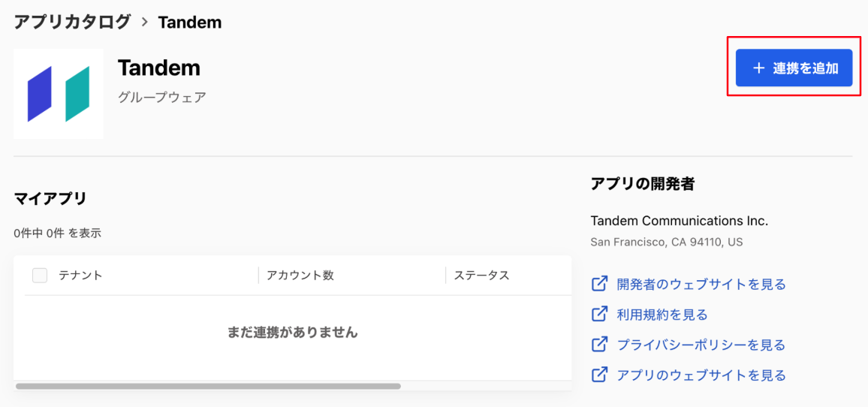This screenshot has width=868, height=407.
Task: Click the 連携を追加 button
Action: pyautogui.click(x=794, y=68)
